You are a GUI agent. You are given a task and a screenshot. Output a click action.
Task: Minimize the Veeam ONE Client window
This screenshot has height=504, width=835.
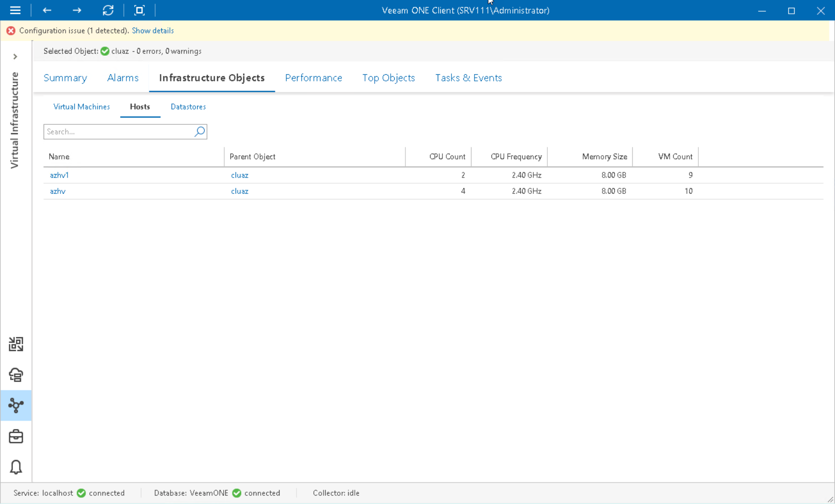pos(762,10)
